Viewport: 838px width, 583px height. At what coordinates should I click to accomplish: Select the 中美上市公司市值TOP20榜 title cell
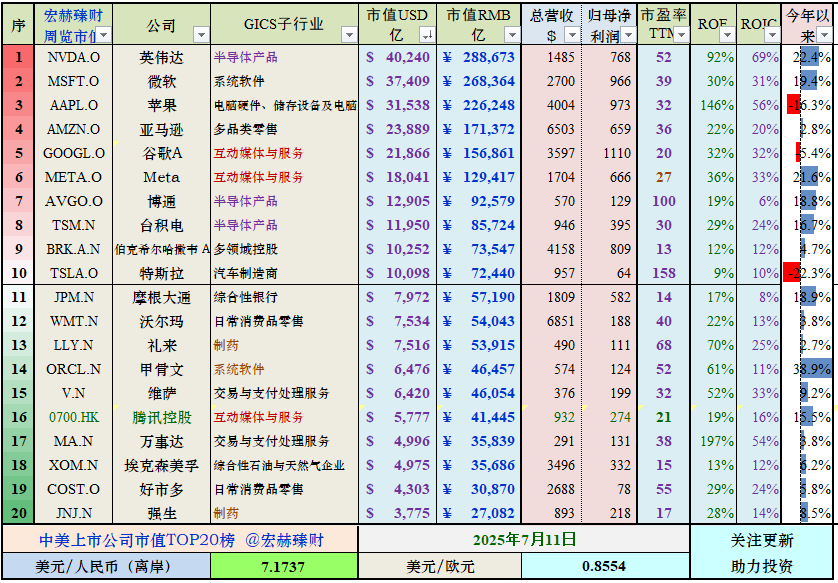pyautogui.click(x=180, y=540)
